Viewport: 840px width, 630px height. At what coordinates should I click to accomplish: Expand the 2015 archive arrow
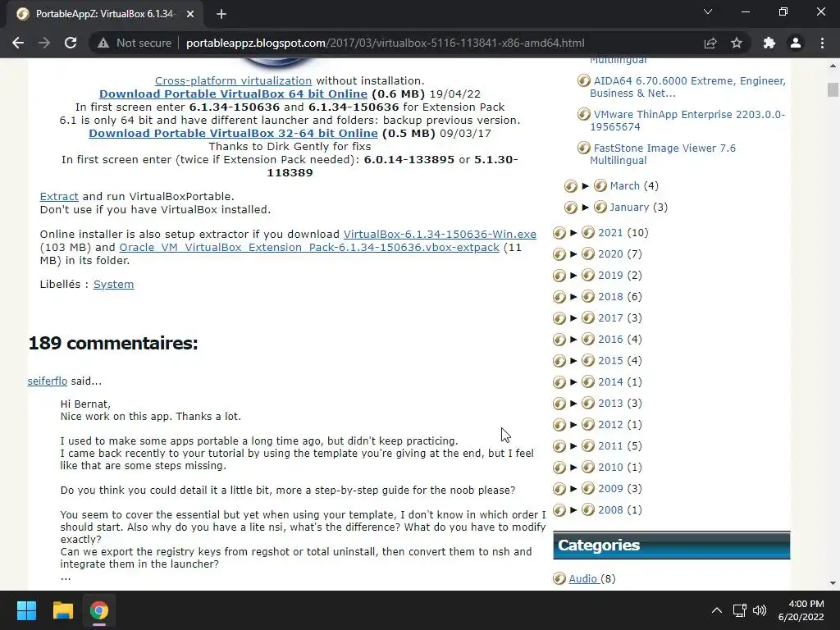[573, 361]
